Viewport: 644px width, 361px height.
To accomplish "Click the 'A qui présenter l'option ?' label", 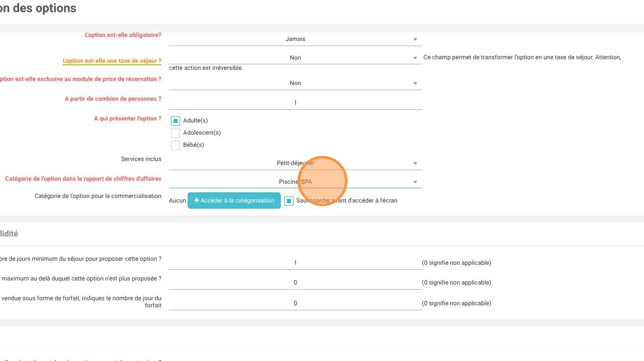I will (x=127, y=118).
